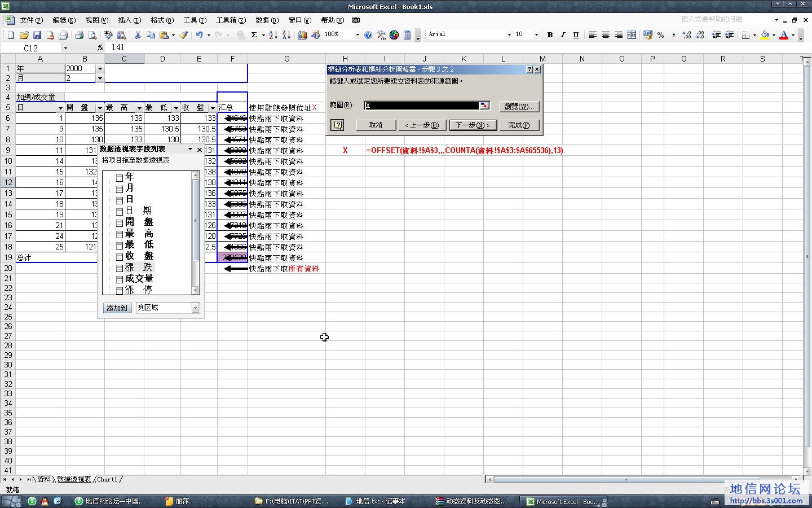Select the 漲跌 field in the field list
Viewport: 812px width, 508px height.
pos(138,267)
